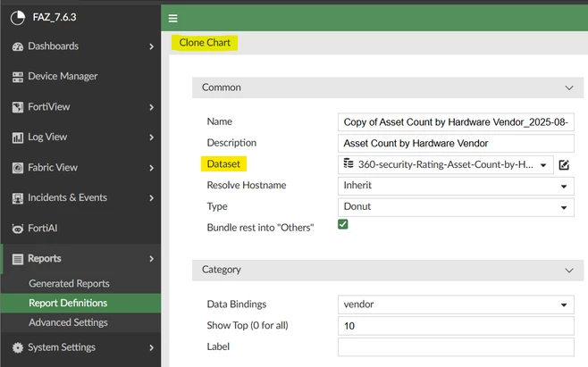Click the empty Label input field
This screenshot has height=367, width=588.
pyautogui.click(x=456, y=346)
